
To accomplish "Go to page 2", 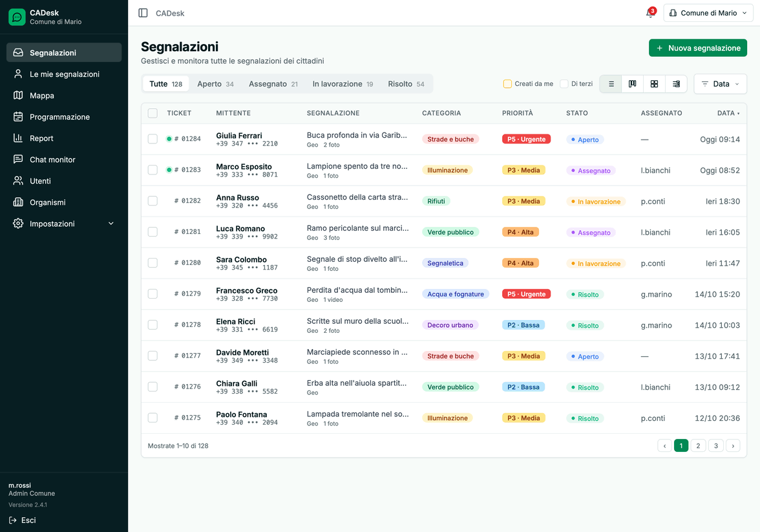I will (698, 445).
